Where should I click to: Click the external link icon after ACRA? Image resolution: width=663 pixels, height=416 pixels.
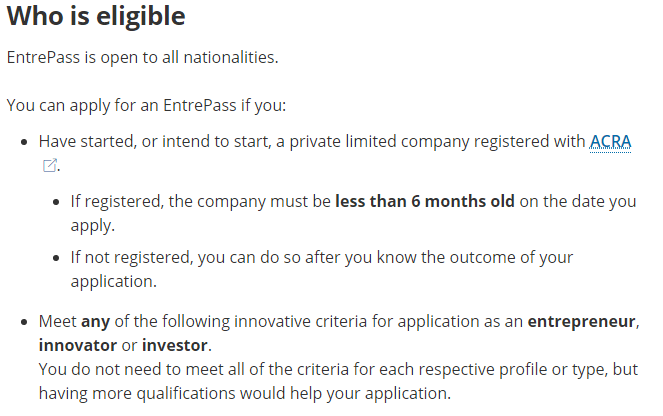pyautogui.click(x=50, y=165)
